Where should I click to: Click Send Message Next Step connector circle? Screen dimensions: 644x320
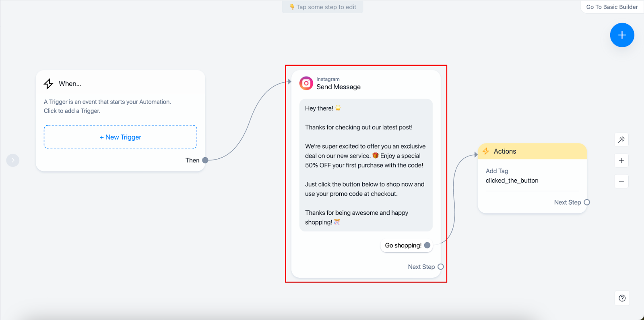(441, 267)
